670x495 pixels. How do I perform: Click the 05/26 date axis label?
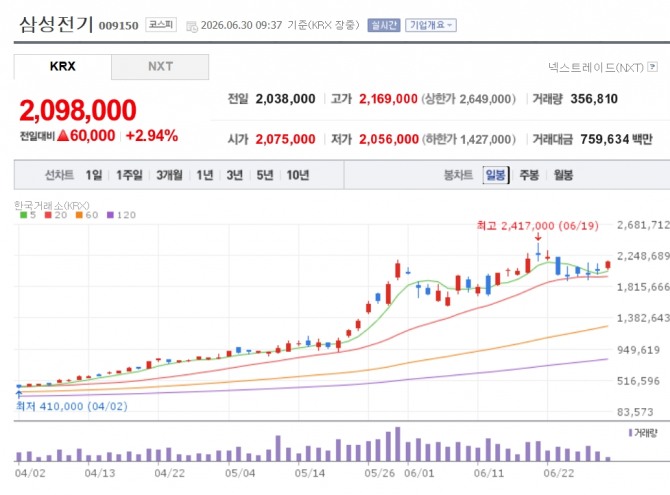(x=379, y=473)
